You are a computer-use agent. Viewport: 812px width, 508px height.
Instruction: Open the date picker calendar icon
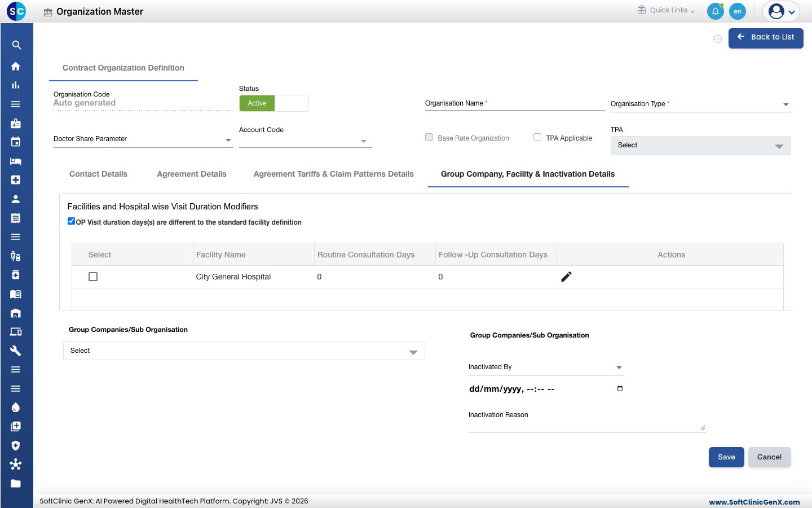pos(620,388)
